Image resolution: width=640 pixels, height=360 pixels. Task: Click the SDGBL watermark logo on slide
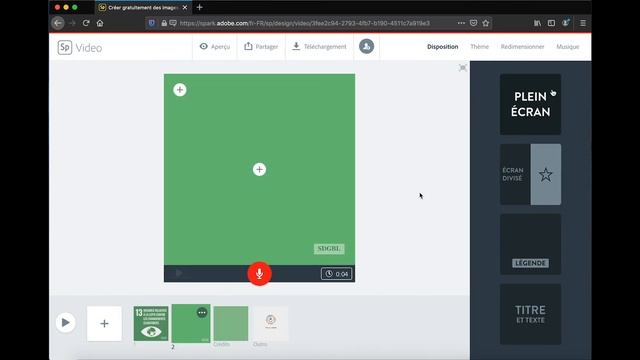[329, 249]
